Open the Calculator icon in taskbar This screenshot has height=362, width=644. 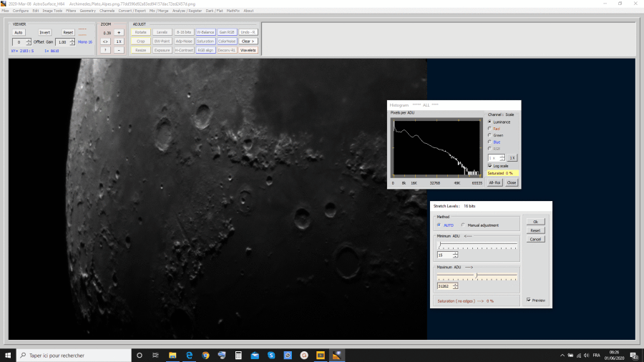[238, 355]
